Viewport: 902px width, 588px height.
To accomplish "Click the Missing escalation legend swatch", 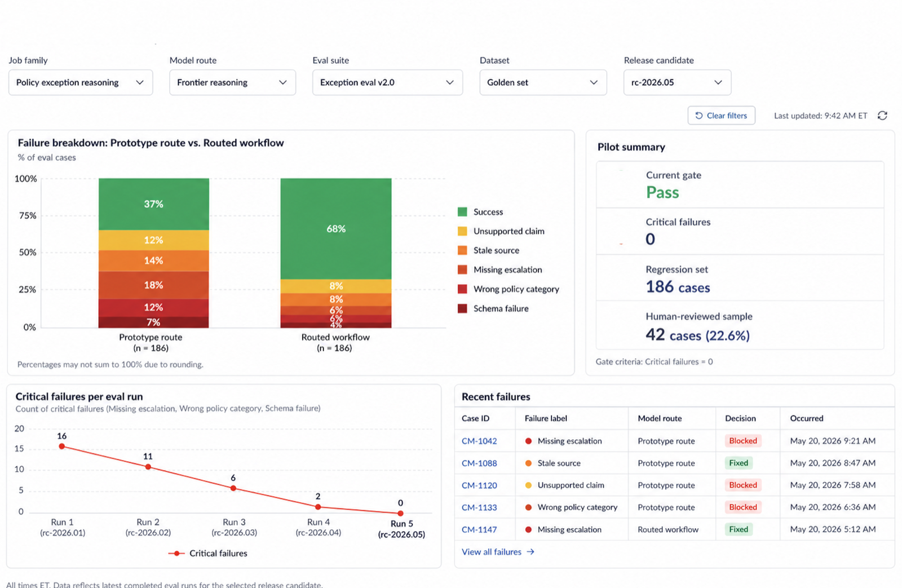I will pos(462,269).
